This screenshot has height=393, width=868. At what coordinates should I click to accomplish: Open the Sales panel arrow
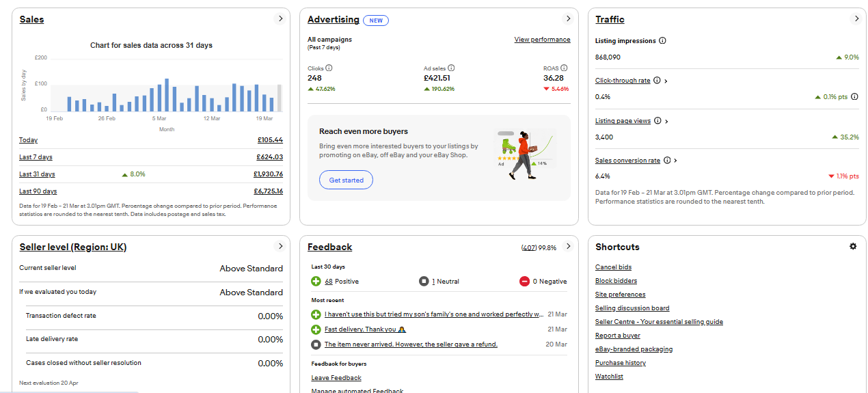click(x=280, y=19)
